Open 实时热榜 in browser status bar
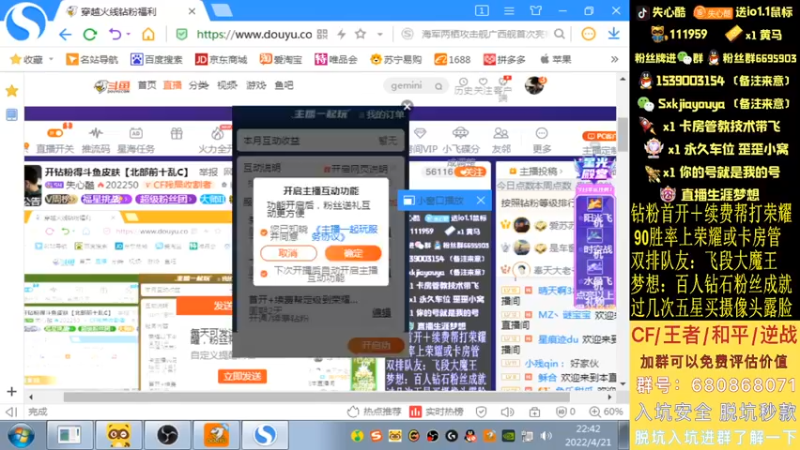Image resolution: width=800 pixels, height=450 pixels. [437, 411]
